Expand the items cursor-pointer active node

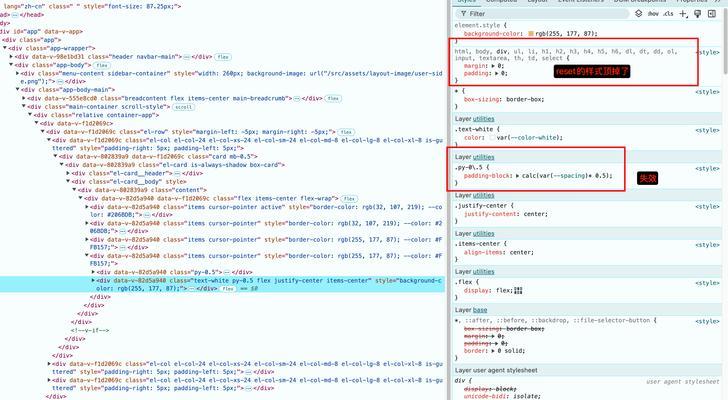click(87, 207)
